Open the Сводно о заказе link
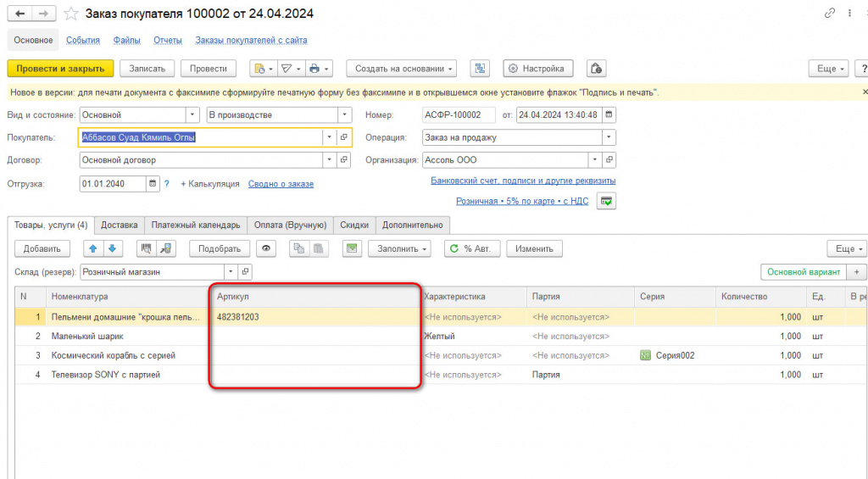The height and width of the screenshot is (479, 868). pyautogui.click(x=281, y=184)
